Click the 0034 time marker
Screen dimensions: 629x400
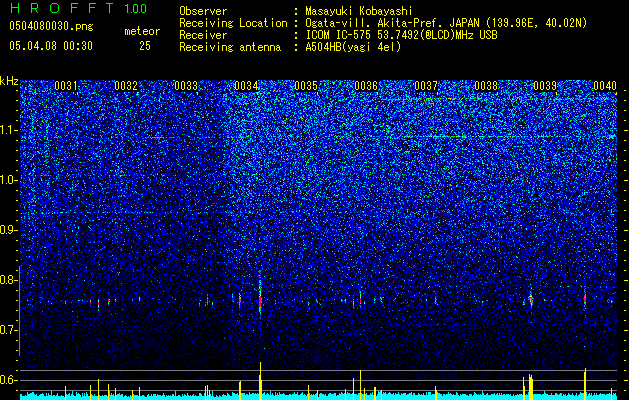(x=246, y=86)
